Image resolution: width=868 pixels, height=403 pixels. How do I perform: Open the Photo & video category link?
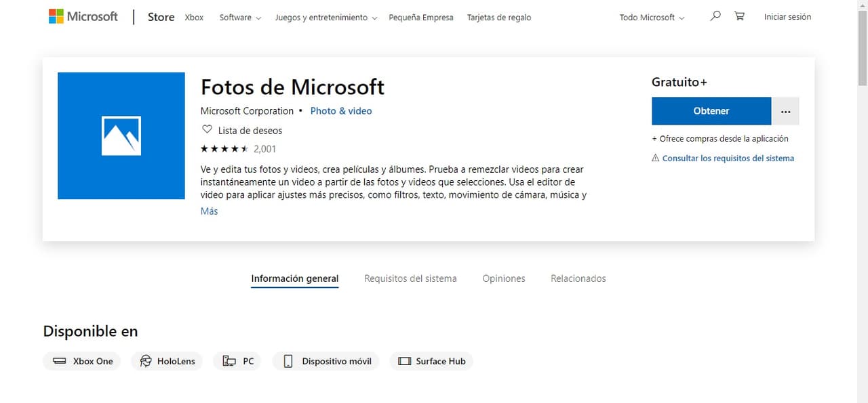[341, 110]
